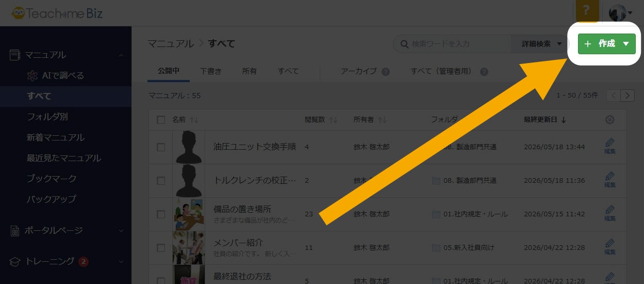The width and height of the screenshot is (644, 284).
Task: Open フォルダ別 in the sidebar
Action: [x=47, y=117]
